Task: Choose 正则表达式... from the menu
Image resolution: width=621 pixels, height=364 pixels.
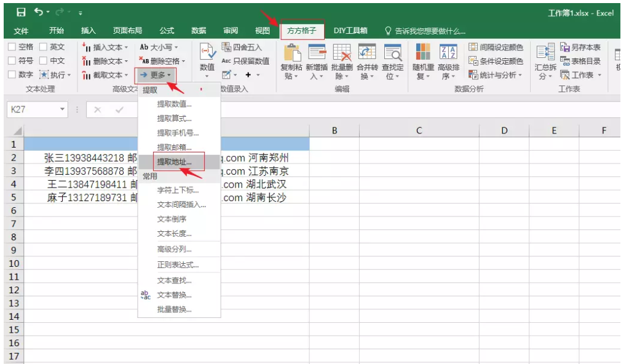Action: (179, 265)
